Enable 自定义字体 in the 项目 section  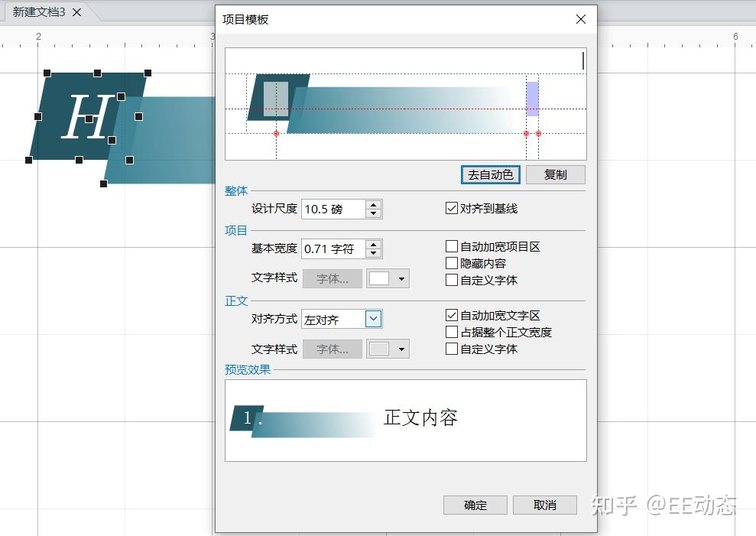[x=451, y=281]
